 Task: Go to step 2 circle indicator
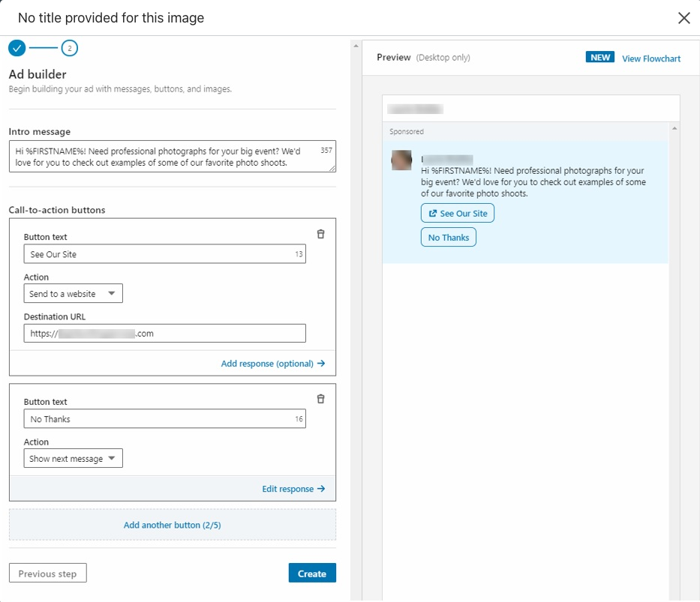click(69, 48)
